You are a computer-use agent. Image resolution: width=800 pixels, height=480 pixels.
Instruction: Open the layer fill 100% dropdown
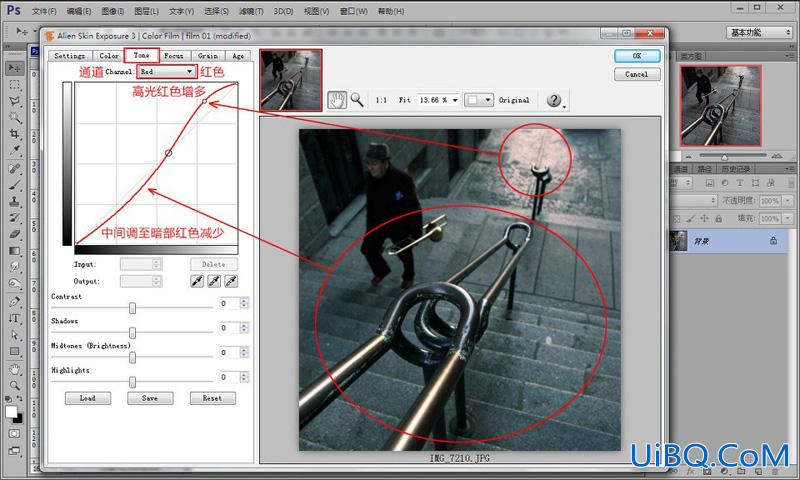click(787, 218)
